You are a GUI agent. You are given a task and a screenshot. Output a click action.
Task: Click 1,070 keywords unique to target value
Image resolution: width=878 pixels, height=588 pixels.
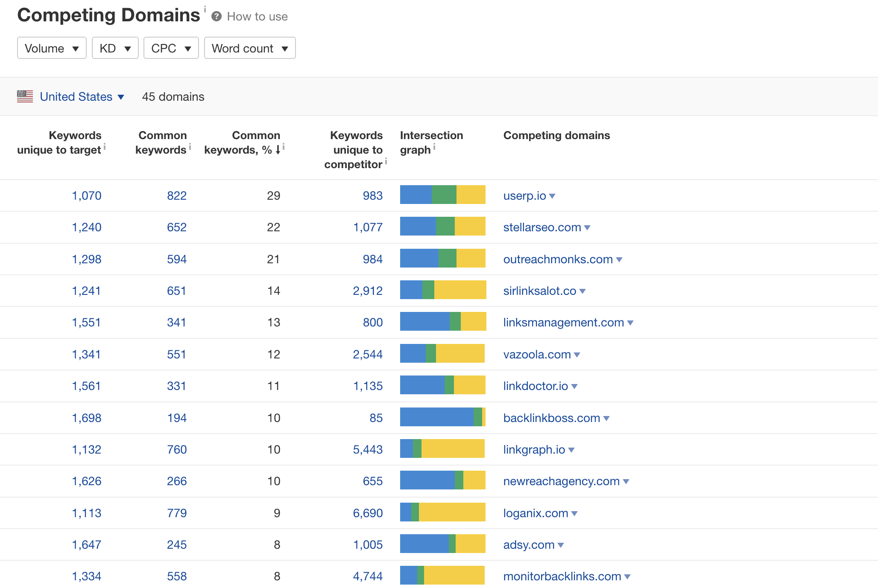[x=87, y=196]
